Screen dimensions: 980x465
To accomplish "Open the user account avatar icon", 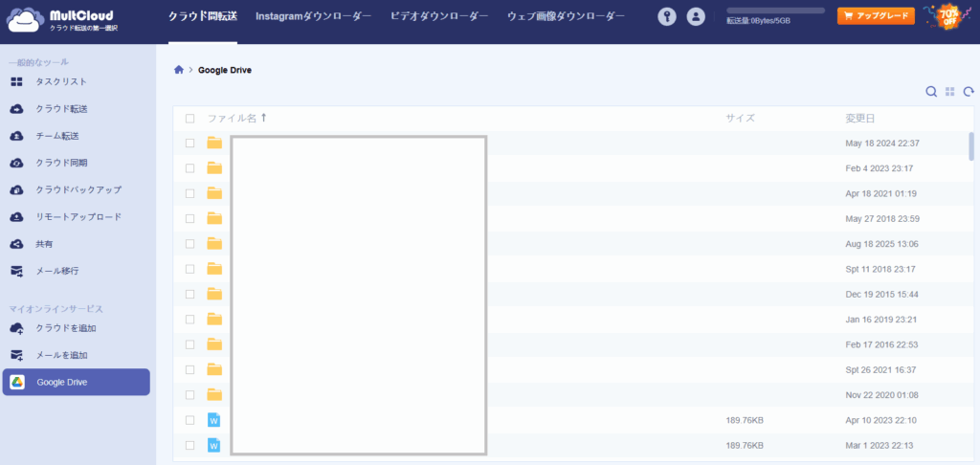I will point(696,16).
